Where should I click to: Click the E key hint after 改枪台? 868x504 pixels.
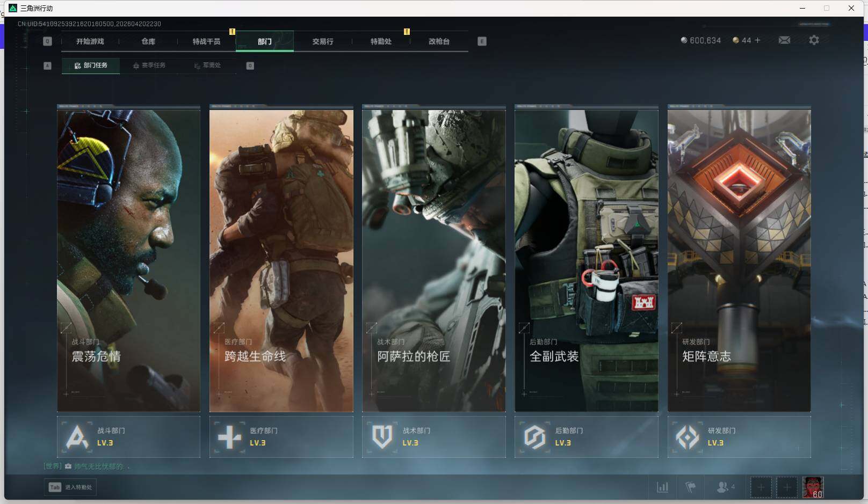pyautogui.click(x=482, y=41)
